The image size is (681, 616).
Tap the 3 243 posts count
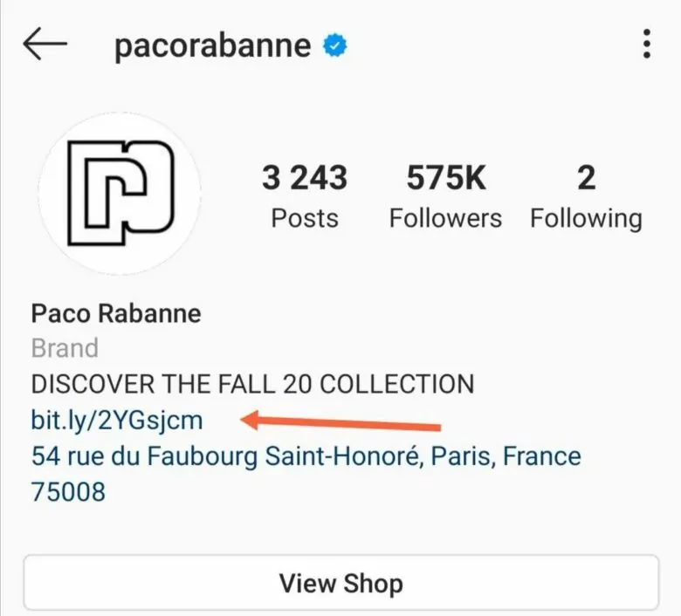(x=305, y=177)
